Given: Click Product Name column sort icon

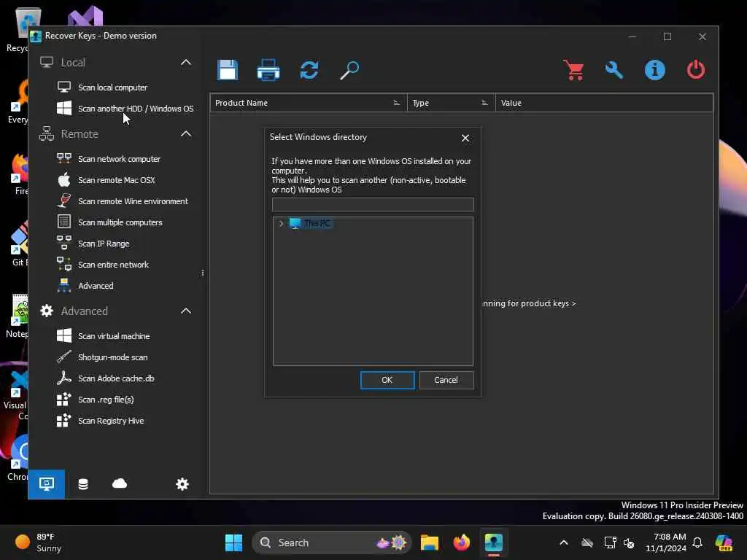Looking at the screenshot, I should coord(396,103).
